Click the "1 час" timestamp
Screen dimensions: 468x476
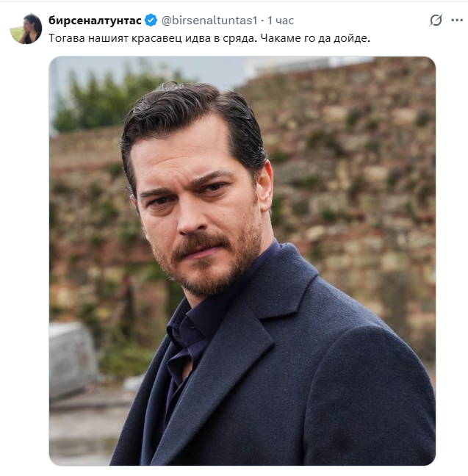tap(280, 20)
